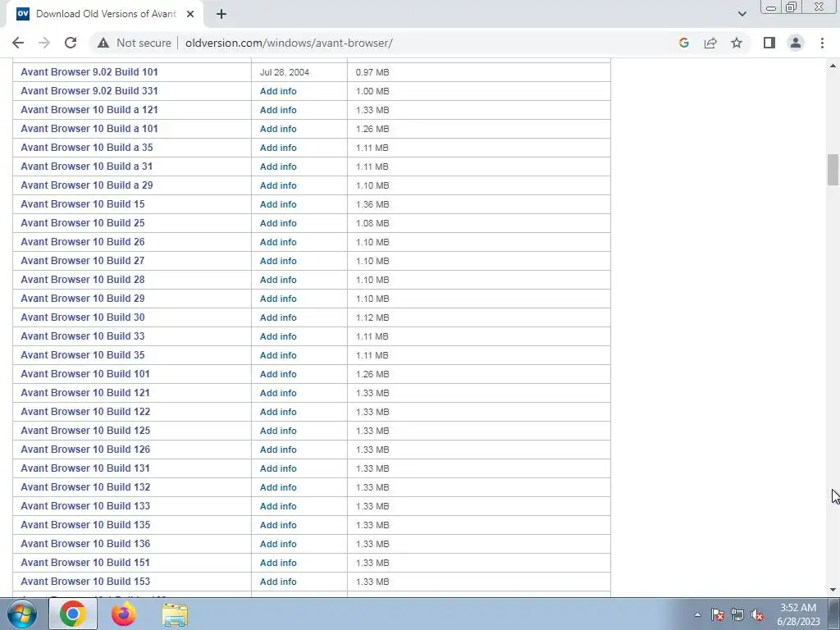
Task: Click Add info for 10 Build 126
Action: click(x=278, y=450)
